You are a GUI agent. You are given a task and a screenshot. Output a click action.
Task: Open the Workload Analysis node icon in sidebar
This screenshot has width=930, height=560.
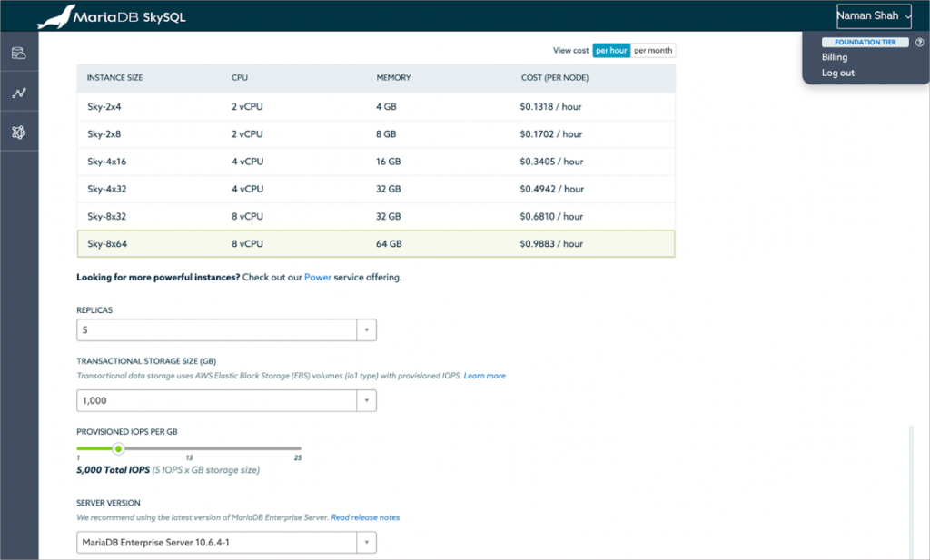(x=18, y=130)
